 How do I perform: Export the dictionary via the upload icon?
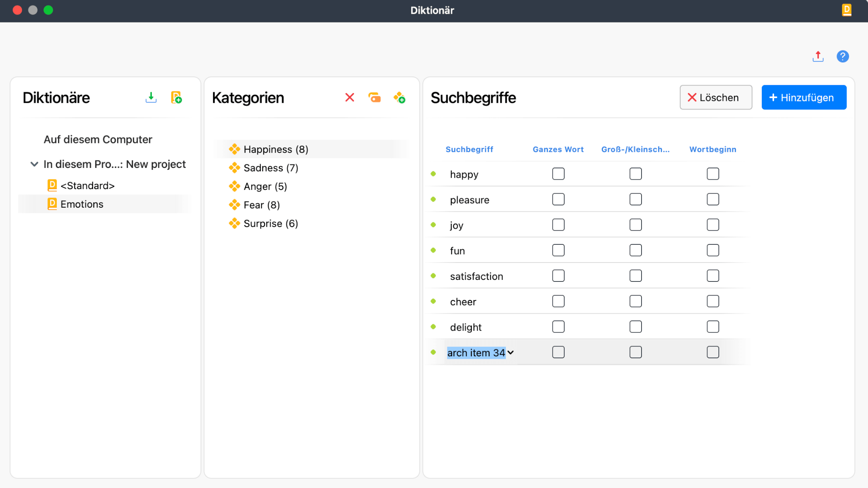pos(818,56)
